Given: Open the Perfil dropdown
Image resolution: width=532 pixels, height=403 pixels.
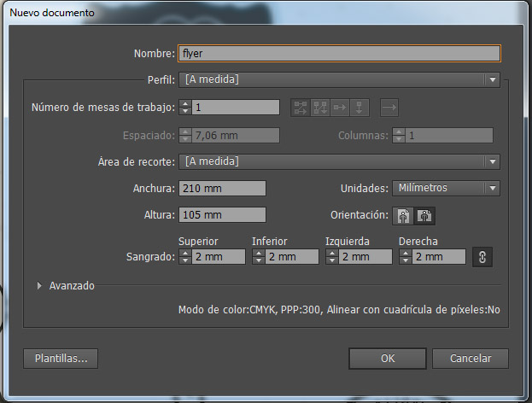Looking at the screenshot, I should tap(339, 80).
